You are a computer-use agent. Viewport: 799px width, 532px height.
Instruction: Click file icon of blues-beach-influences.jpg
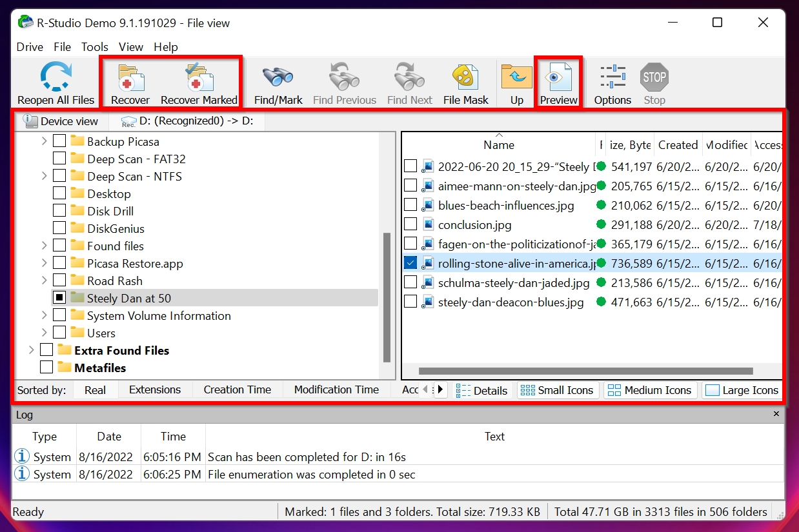428,206
